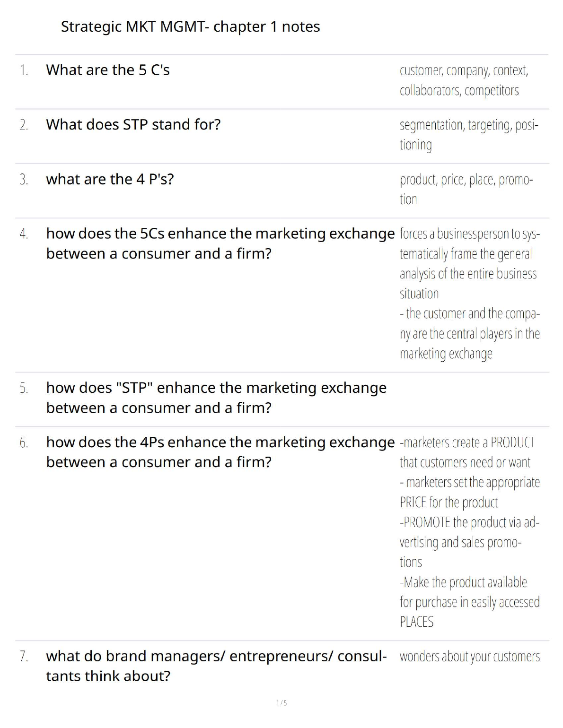Click the answer line "marketing exchange" under item 4

coord(446,354)
